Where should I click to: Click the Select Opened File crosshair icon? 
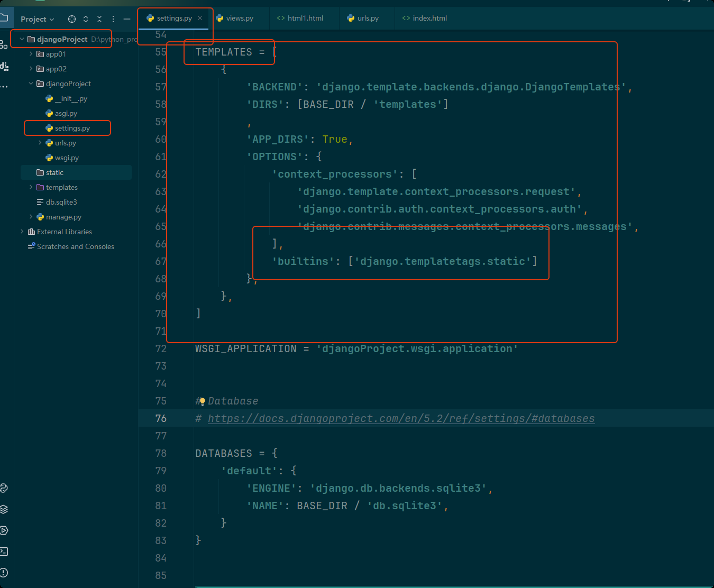[72, 19]
